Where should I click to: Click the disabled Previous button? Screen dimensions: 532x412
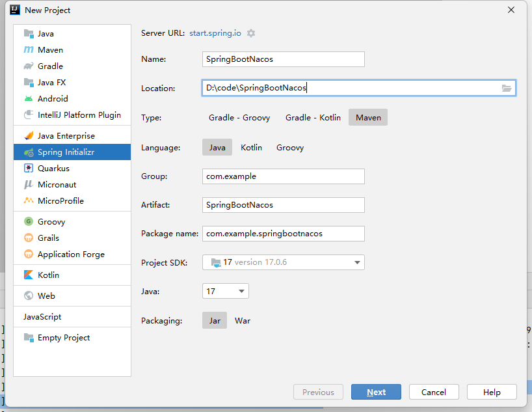tap(318, 392)
